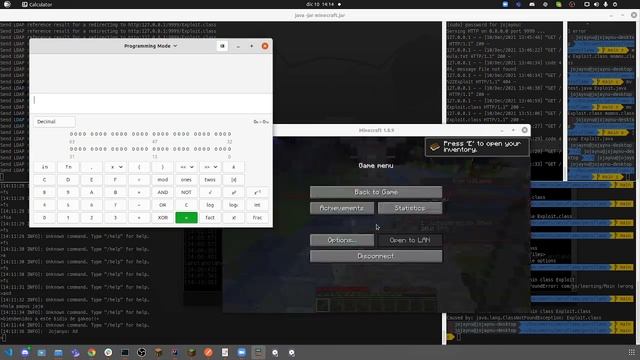The image size is (640, 360).
Task: Click the x squared key
Action: [x=234, y=192]
